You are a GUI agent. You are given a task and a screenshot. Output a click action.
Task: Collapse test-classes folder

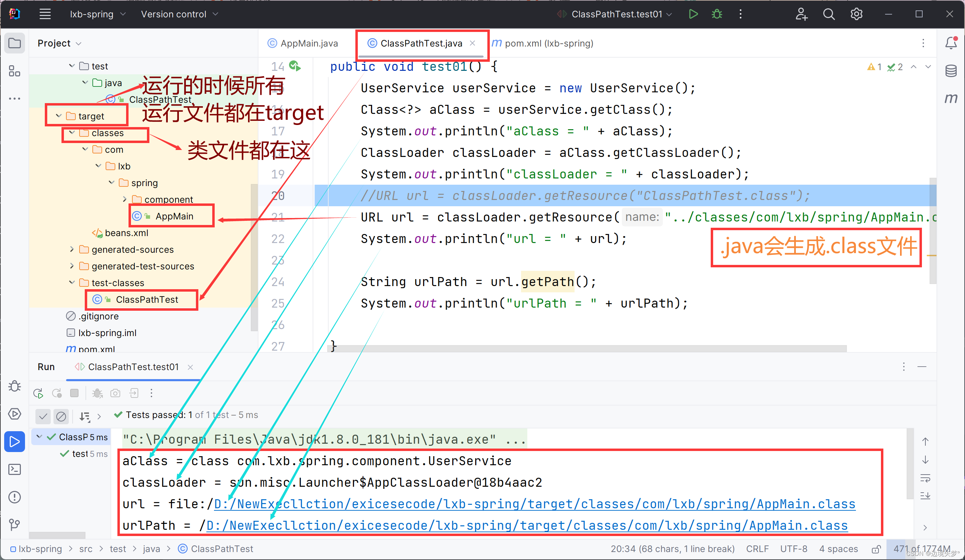tap(72, 283)
